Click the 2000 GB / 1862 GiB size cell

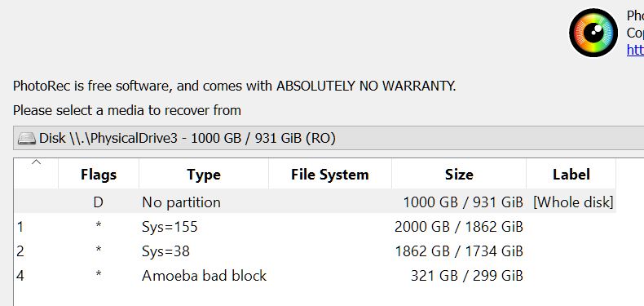pyautogui.click(x=459, y=227)
